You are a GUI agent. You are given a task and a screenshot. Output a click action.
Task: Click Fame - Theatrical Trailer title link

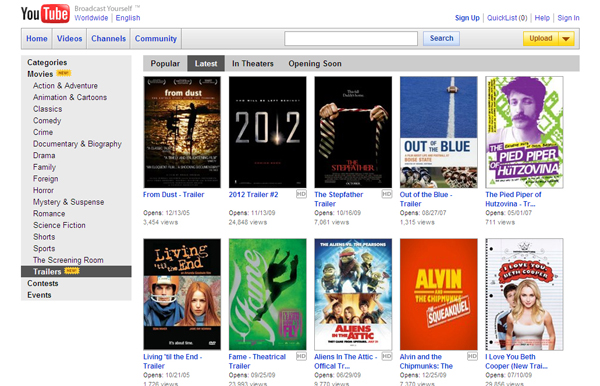[x=257, y=361]
